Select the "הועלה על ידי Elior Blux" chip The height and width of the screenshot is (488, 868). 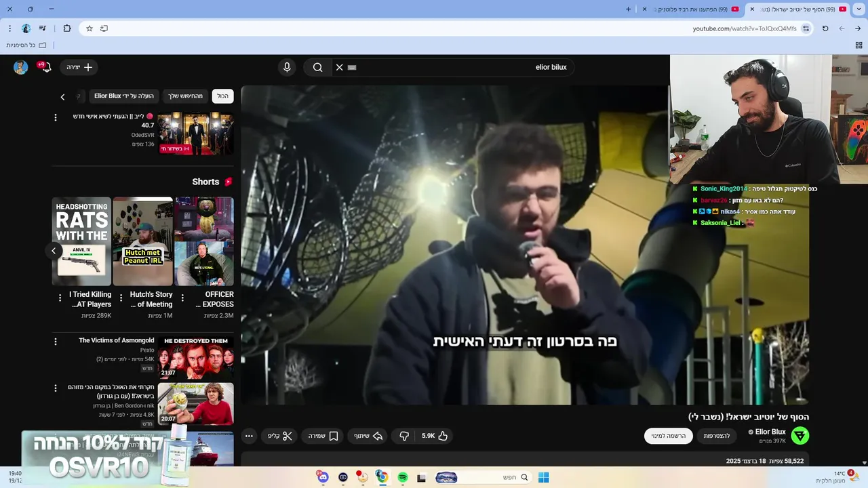pos(124,96)
